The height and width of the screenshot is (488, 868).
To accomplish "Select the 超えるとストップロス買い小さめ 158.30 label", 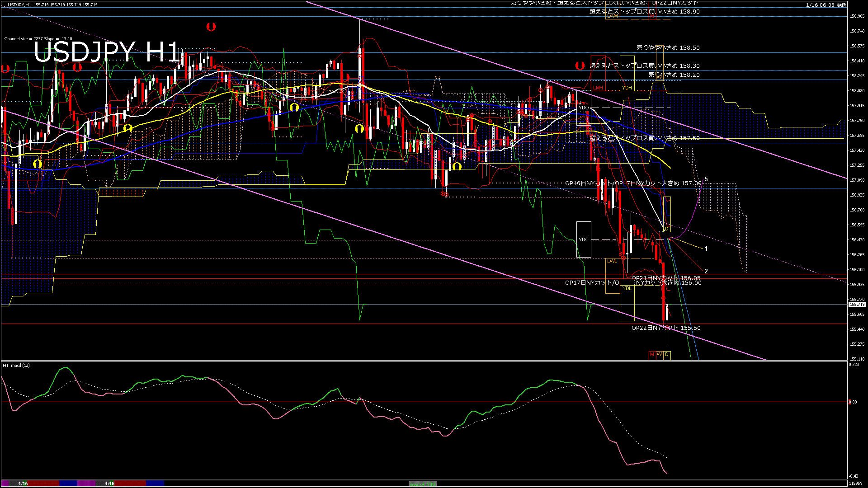I will pyautogui.click(x=645, y=66).
